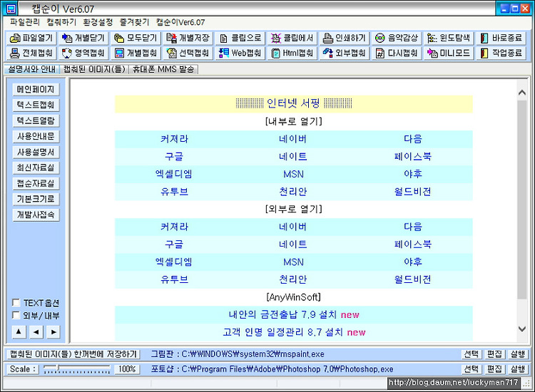
Task: Click the 메인페이지 sidebar button
Action: [x=36, y=89]
